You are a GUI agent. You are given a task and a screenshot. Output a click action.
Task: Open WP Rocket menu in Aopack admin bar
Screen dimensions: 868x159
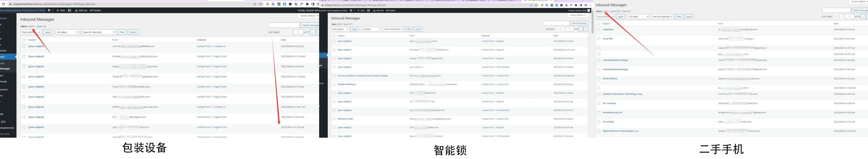click(95, 10)
